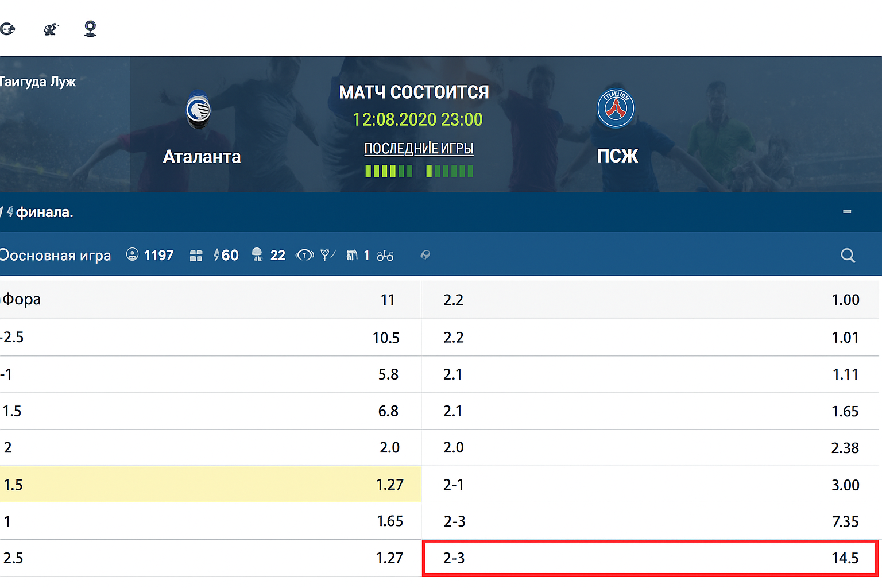Click the Google-style icon at top left
Screen dimensions: 882x588
point(7,29)
